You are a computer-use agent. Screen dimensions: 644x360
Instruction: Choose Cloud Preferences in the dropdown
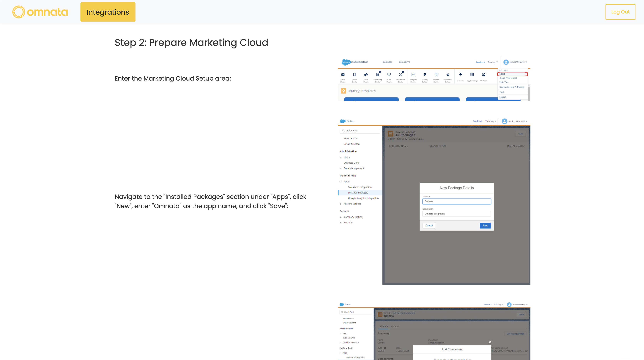point(508,78)
